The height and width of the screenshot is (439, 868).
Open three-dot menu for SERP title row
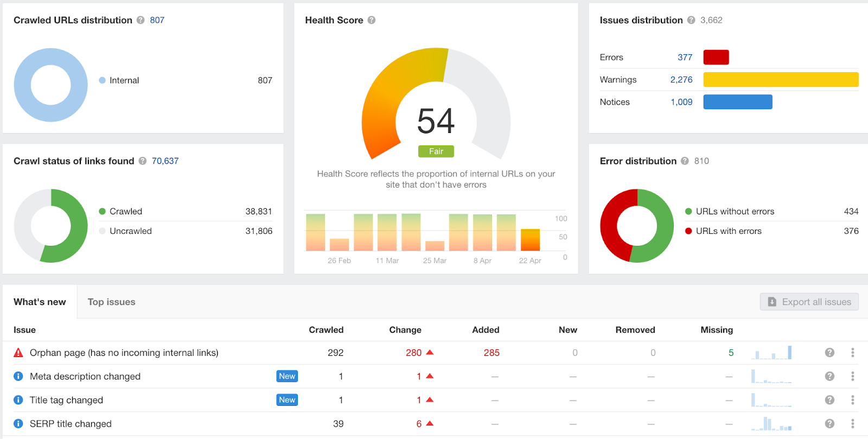coord(853,424)
